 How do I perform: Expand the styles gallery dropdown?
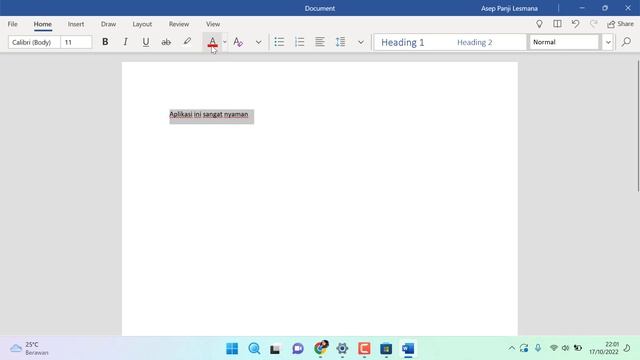click(x=608, y=42)
